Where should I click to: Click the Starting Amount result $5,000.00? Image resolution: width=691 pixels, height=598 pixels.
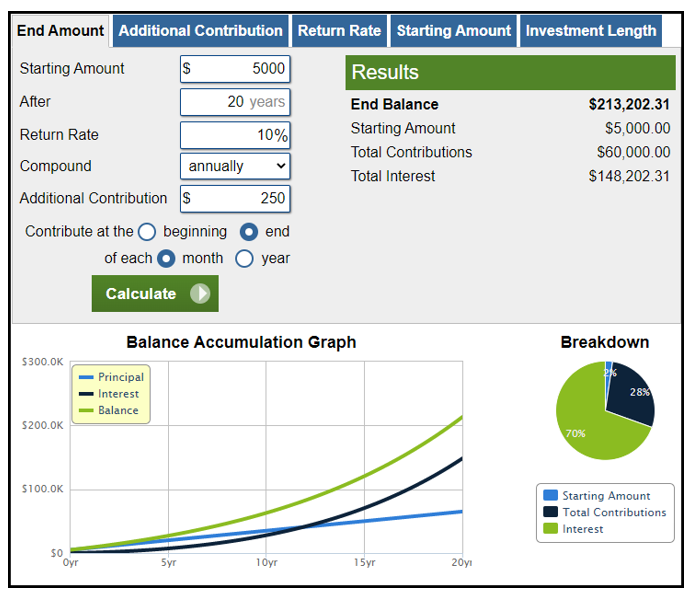coord(638,128)
